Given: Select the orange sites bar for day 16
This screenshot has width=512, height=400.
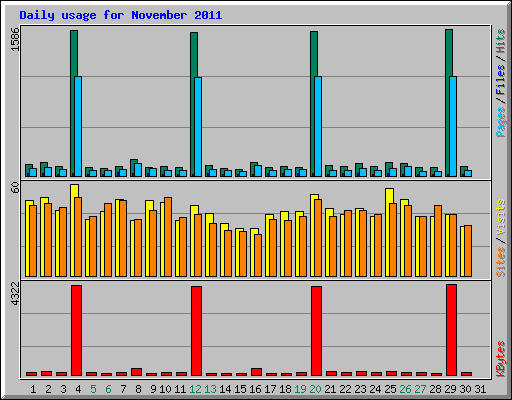Looking at the screenshot, I should tap(258, 255).
